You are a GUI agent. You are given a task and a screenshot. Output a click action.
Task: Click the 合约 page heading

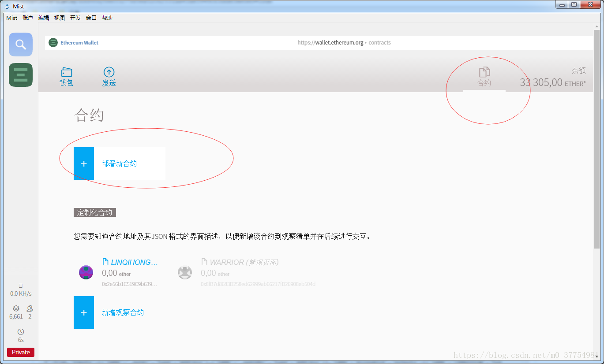[x=89, y=115]
